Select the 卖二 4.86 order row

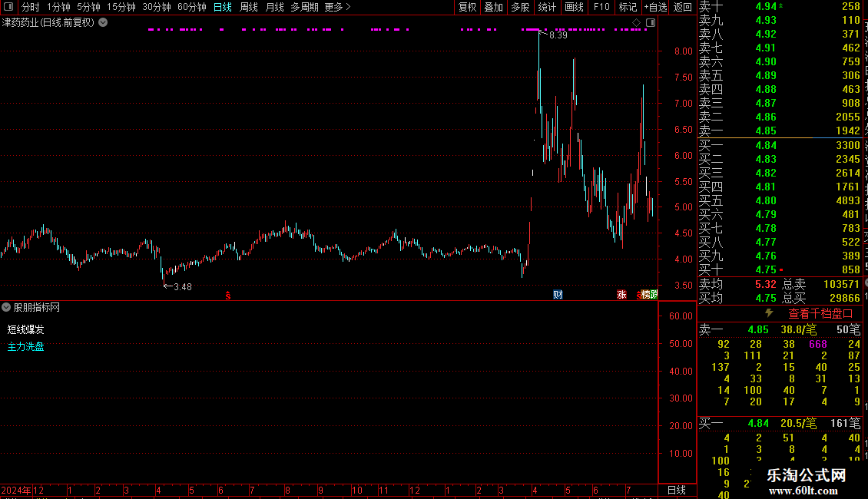point(780,117)
